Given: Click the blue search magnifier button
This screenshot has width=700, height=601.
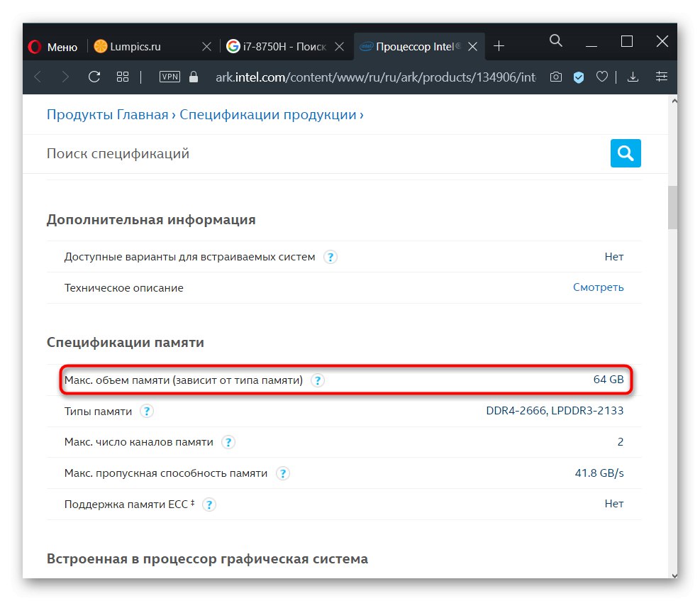Looking at the screenshot, I should [625, 153].
